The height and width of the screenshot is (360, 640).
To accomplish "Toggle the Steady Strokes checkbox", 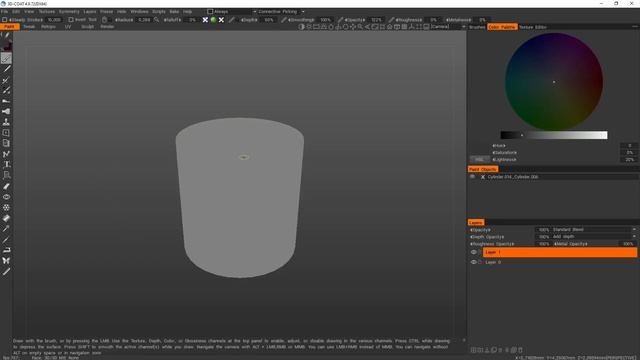I will point(4,20).
